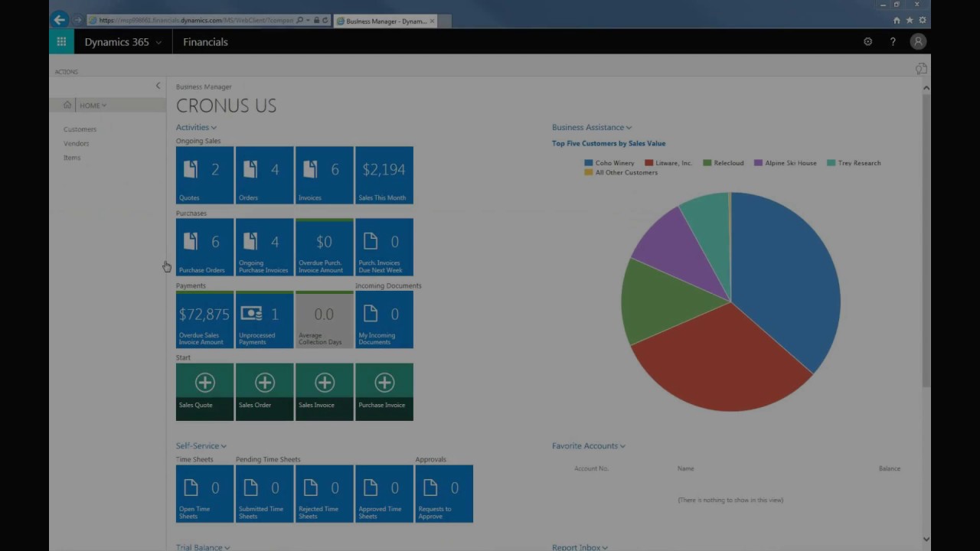
Task: Open Items in the navigation pane
Action: 72,158
